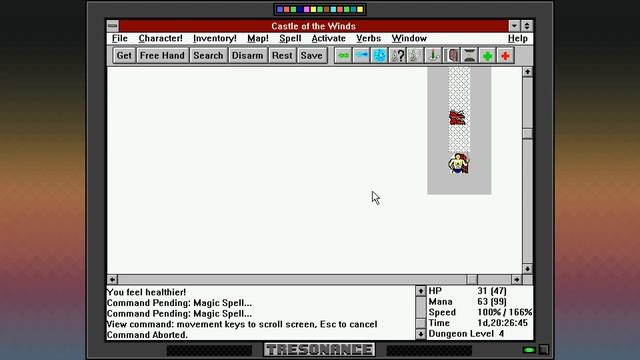Click the green downward sword icon
Screen dimensions: 640x360
pyautogui.click(x=433, y=56)
